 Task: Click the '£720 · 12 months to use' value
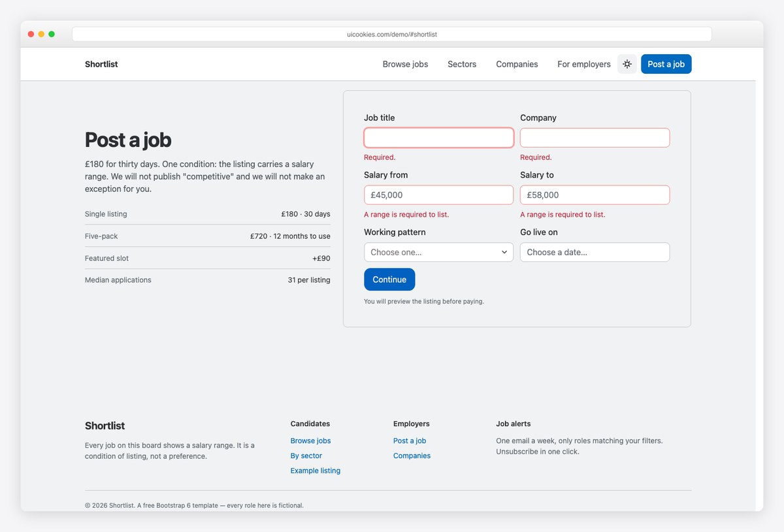click(x=290, y=236)
